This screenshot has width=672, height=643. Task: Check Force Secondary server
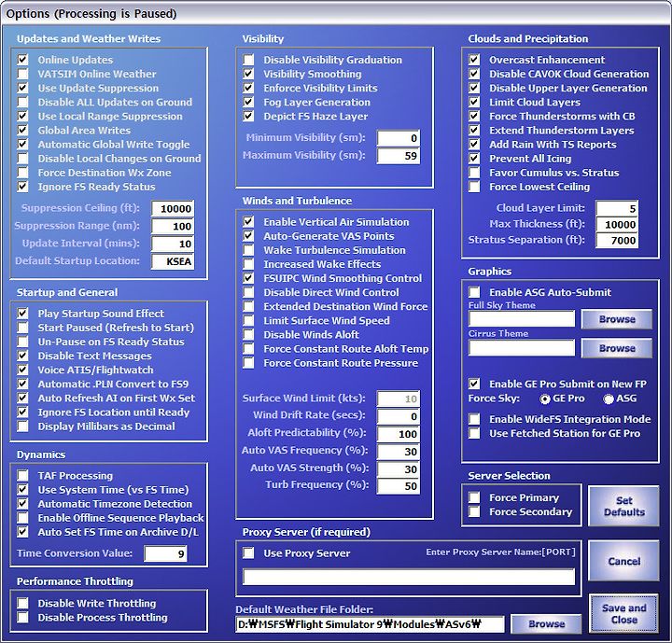click(x=474, y=511)
